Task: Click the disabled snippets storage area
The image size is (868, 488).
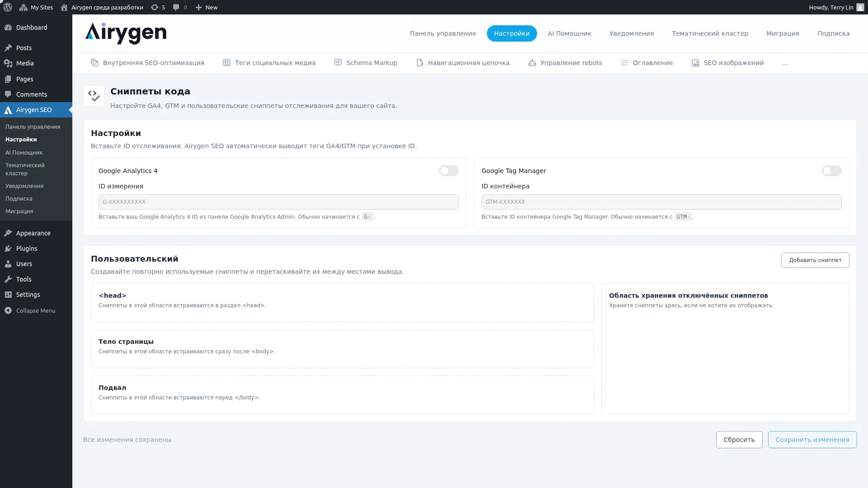Action: (x=725, y=349)
